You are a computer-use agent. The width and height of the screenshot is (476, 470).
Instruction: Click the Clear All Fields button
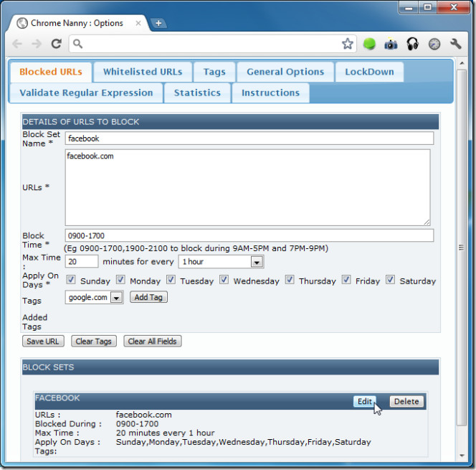pyautogui.click(x=153, y=341)
